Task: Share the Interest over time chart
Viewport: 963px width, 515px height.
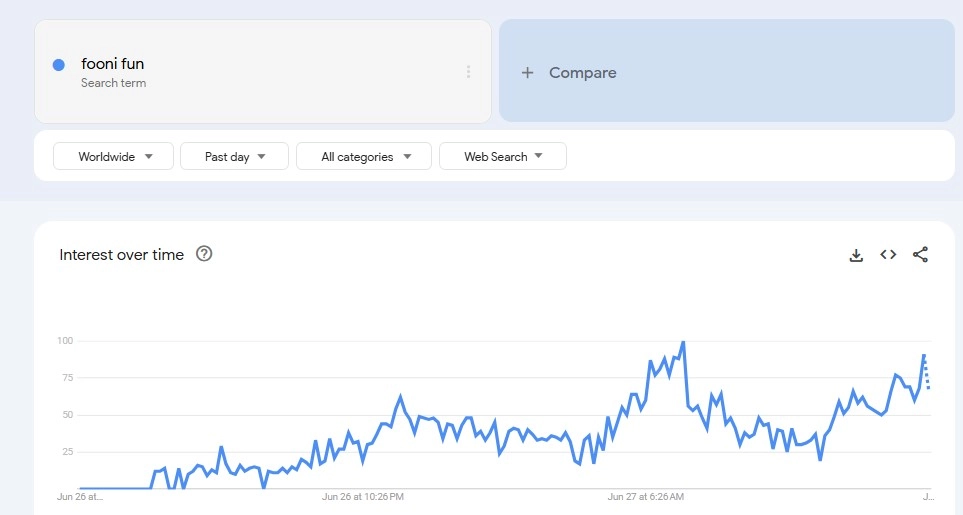Action: (x=920, y=255)
